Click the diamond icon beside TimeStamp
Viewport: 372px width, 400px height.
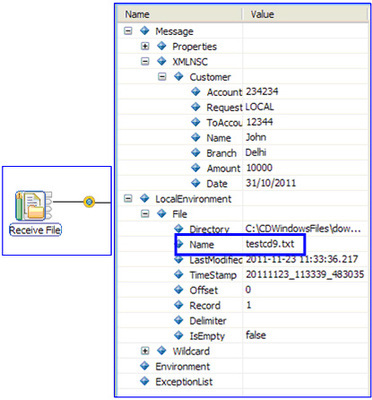point(179,274)
